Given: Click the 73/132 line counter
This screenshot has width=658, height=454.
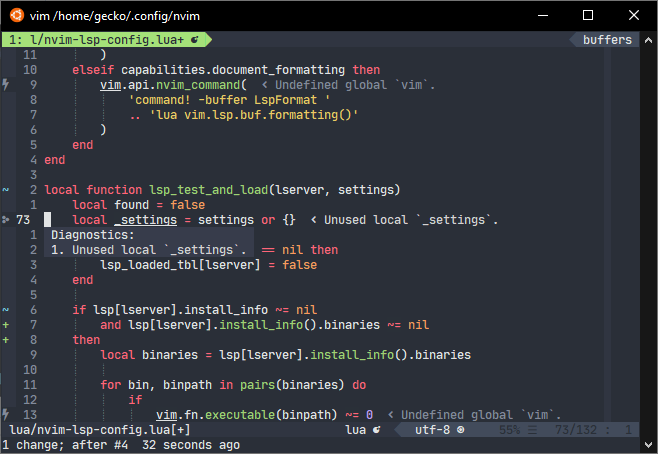Looking at the screenshot, I should 576,430.
